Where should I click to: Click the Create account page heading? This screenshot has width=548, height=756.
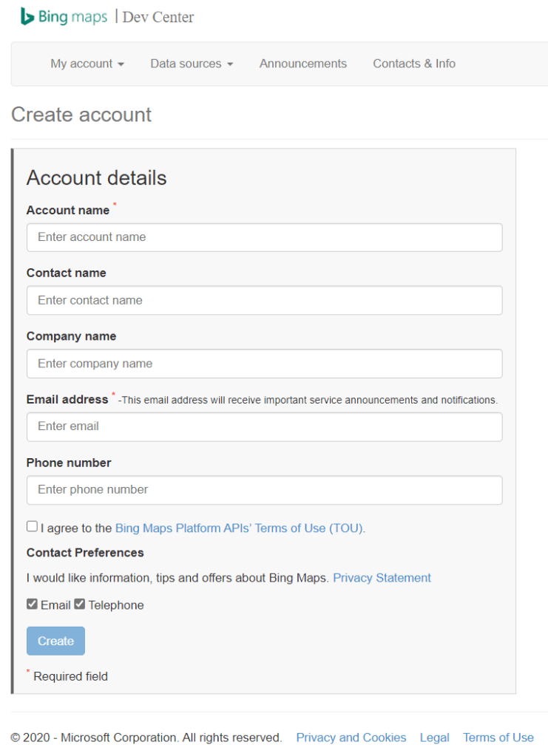(x=81, y=115)
